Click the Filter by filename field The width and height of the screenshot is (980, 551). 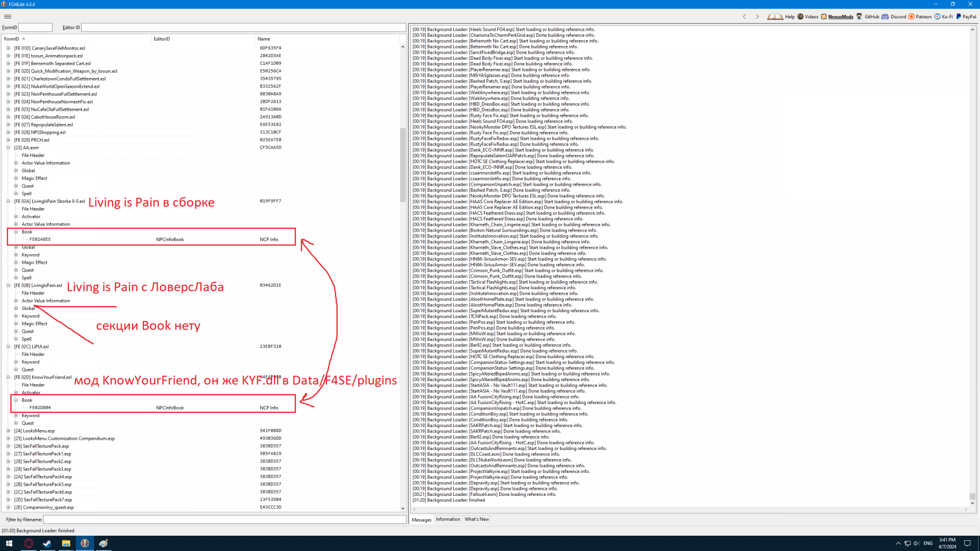pos(225,519)
